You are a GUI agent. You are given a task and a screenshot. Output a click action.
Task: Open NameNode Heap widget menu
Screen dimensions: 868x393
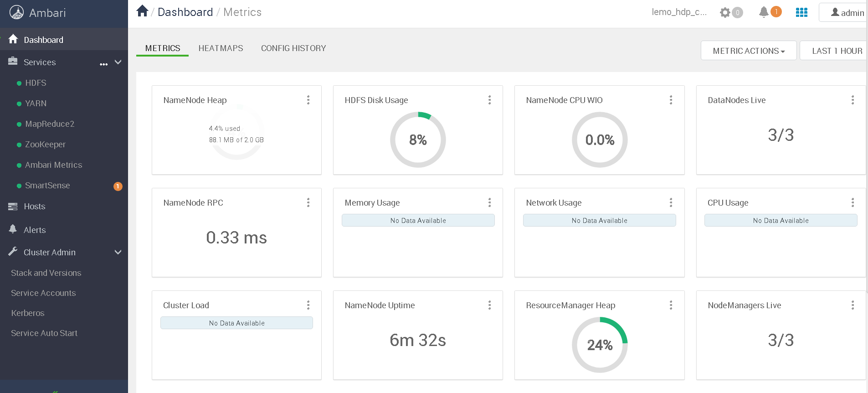click(x=308, y=100)
